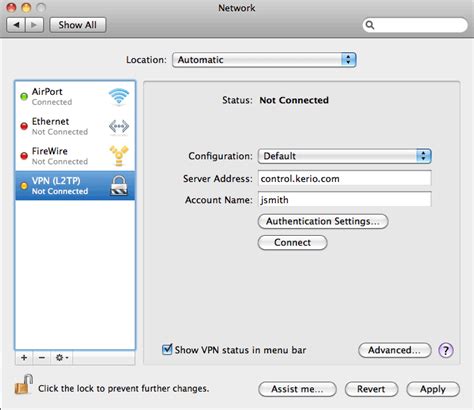Image resolution: width=474 pixels, height=410 pixels.
Task: Select AirPort in the service list
Action: [x=75, y=97]
